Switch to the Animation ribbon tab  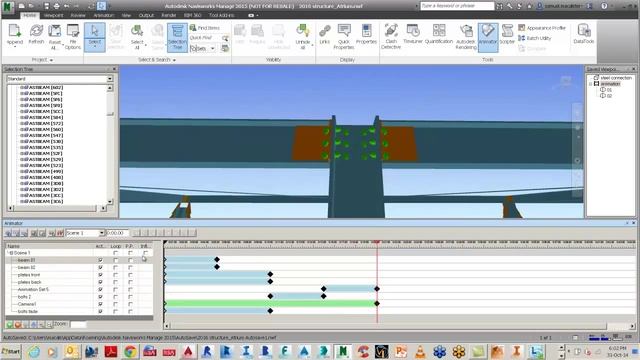point(104,15)
